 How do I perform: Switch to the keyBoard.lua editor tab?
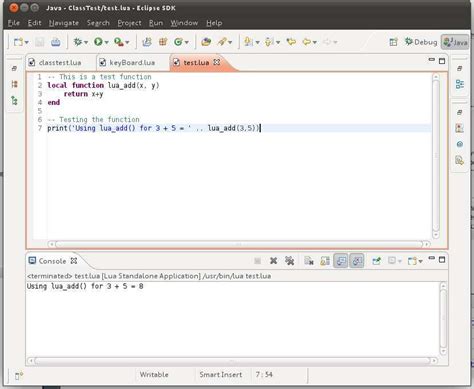(128, 62)
